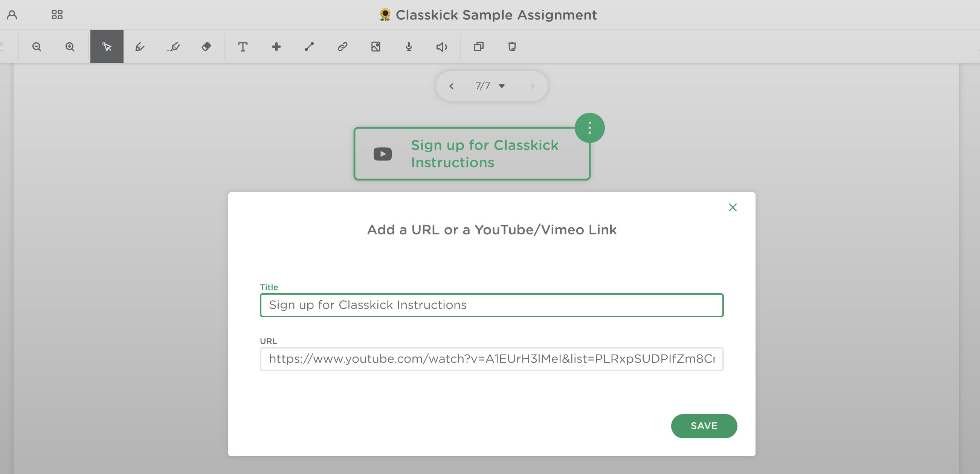The image size is (980, 474).
Task: Click the link insert tool
Action: click(342, 47)
